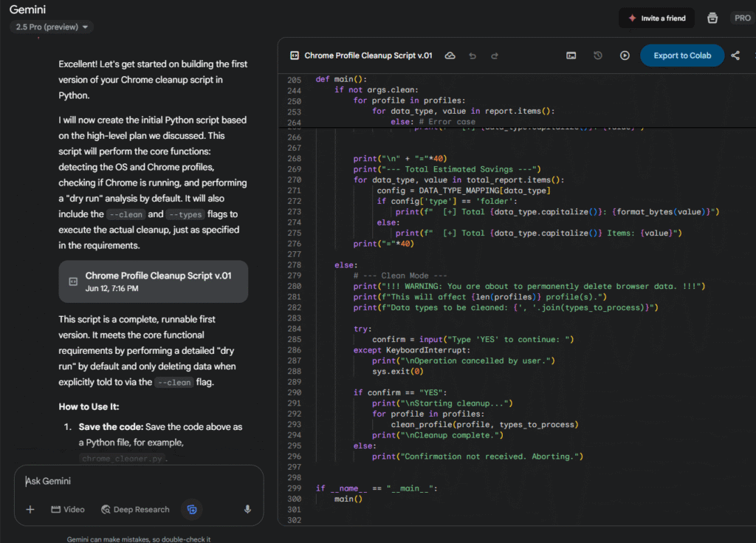The height and width of the screenshot is (543, 756).
Task: Click the '# --- Clean Mode ---' comment
Action: [400, 276]
